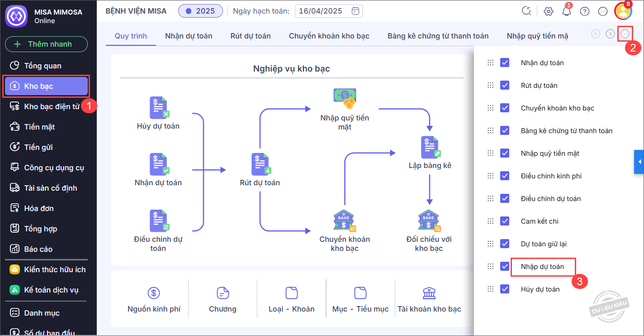Uncheck the Điều chỉnh kinh phí checkbox
644x336 pixels.
pos(505,176)
